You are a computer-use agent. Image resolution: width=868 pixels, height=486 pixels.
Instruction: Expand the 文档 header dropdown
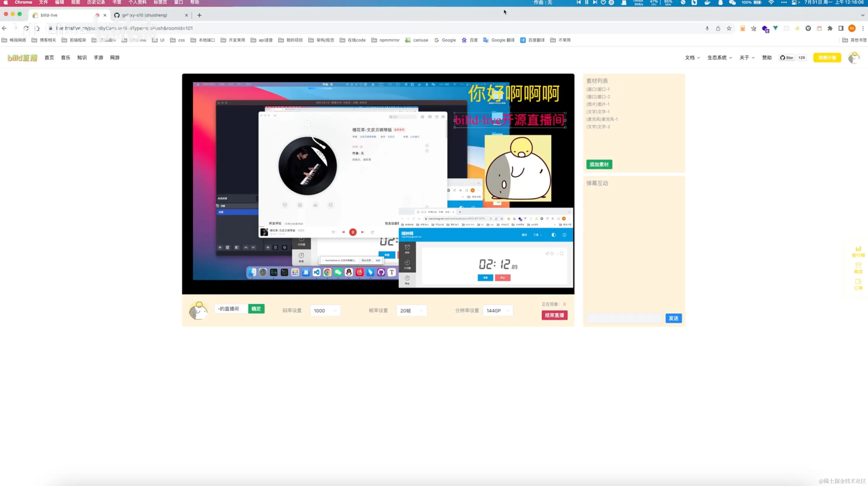pos(692,58)
